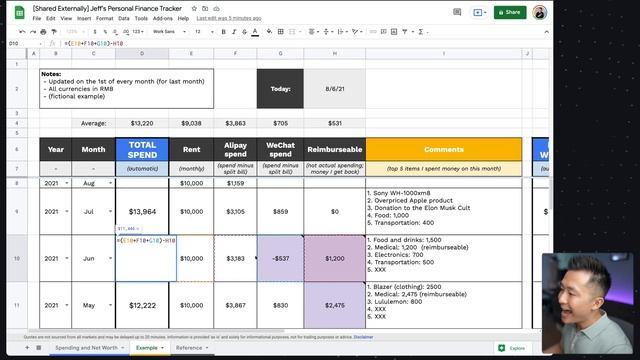The width and height of the screenshot is (640, 360).
Task: Open the View menu
Action: [x=66, y=18]
